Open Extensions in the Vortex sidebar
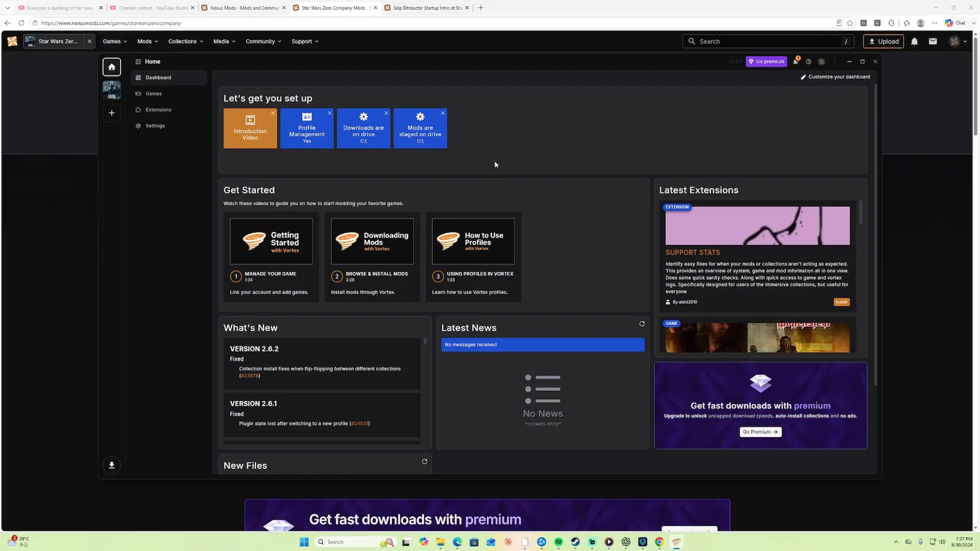This screenshot has height=551, width=980. point(168,110)
